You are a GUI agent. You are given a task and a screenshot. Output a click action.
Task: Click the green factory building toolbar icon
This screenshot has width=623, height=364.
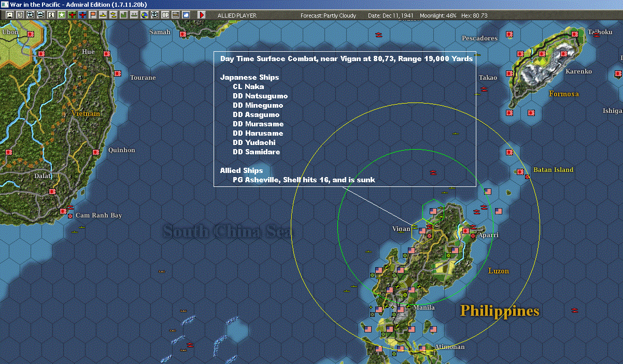tap(123, 15)
